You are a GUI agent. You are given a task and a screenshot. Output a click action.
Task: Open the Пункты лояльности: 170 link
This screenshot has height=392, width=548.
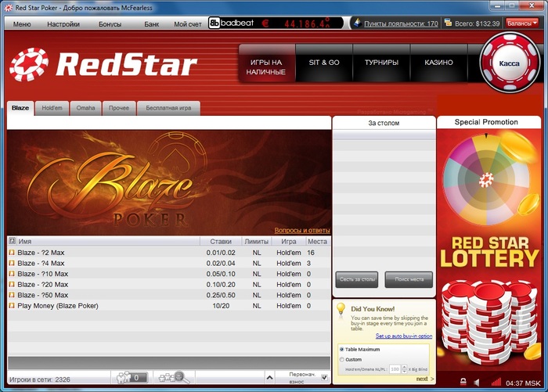pyautogui.click(x=401, y=23)
